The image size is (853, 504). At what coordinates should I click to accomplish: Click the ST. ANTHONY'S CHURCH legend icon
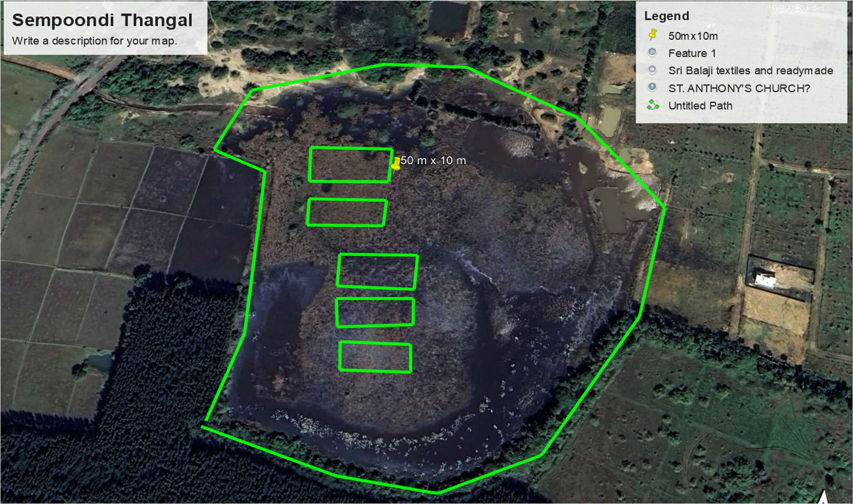[x=652, y=87]
